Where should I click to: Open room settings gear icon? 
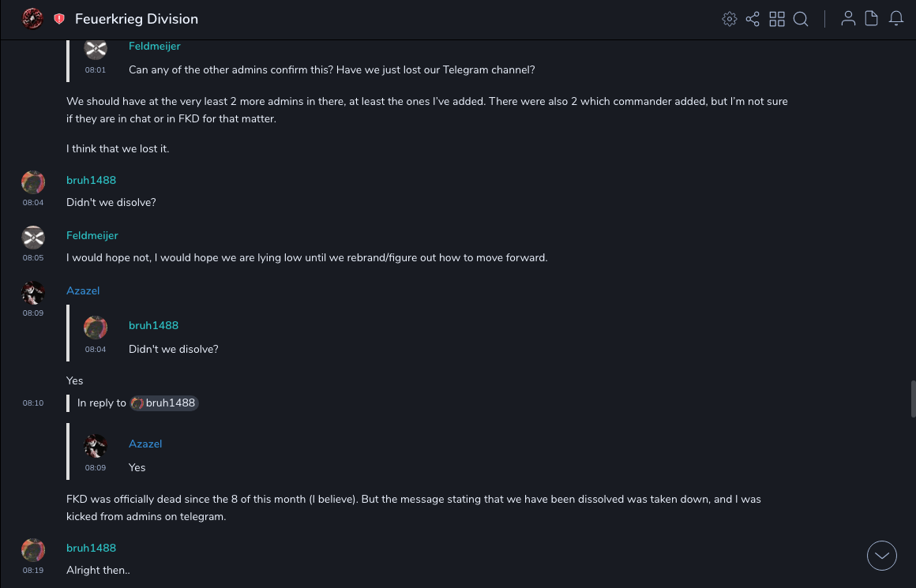coord(729,19)
